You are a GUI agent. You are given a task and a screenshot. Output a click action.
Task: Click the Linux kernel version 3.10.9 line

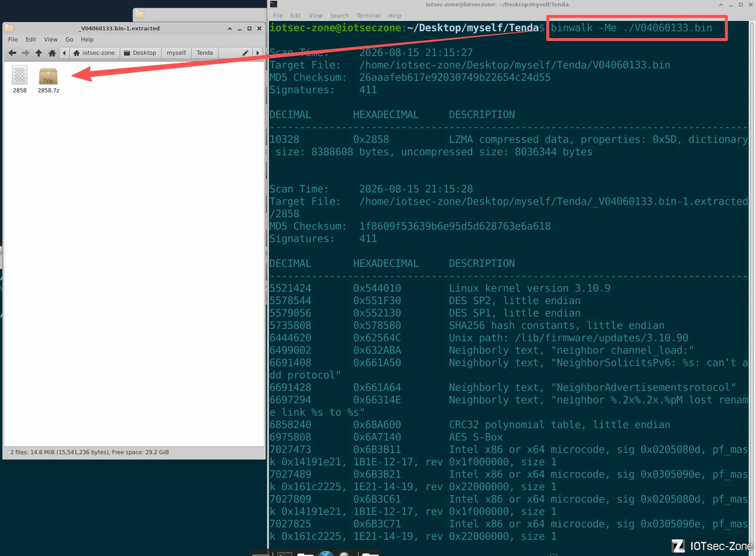point(530,288)
